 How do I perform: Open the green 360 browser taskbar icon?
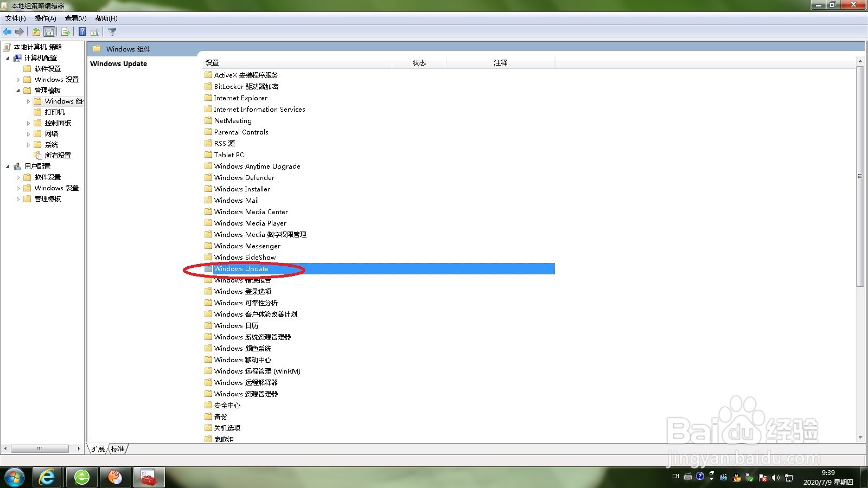(81, 477)
